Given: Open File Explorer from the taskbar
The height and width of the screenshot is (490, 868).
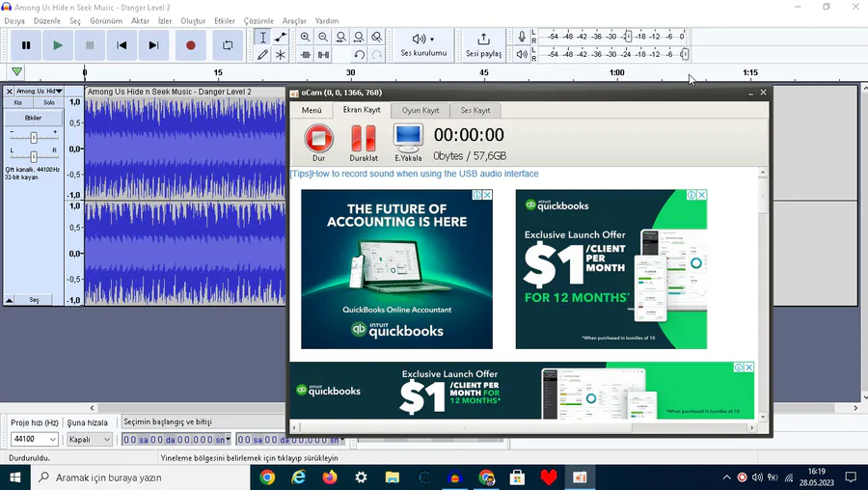Looking at the screenshot, I should [393, 477].
